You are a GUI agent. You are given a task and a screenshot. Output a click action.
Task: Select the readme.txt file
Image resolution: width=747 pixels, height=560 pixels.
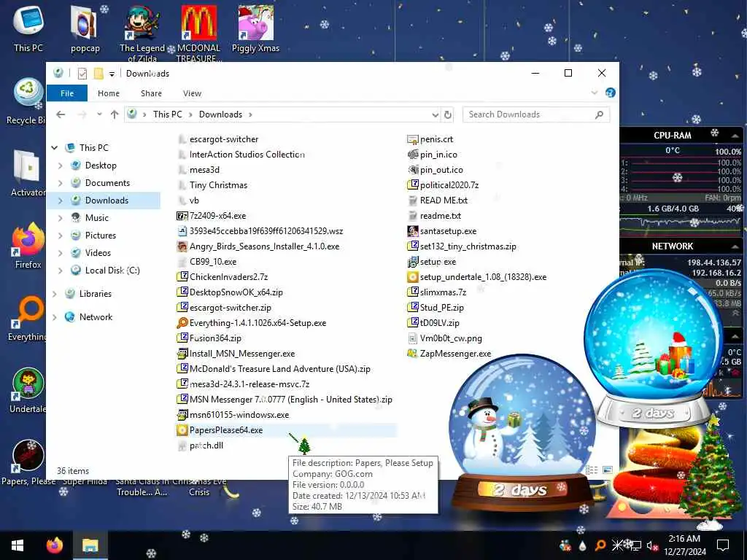click(x=435, y=216)
